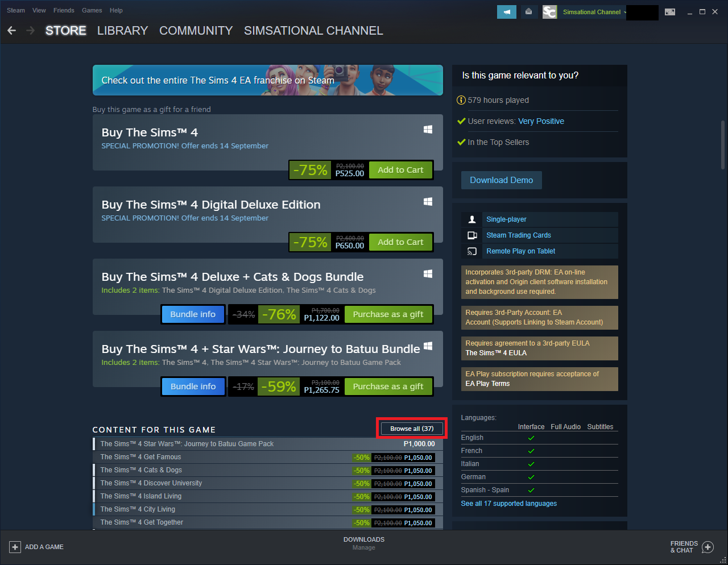Enter Big Picture mode
Viewport: 728px width, 565px height.
(670, 11)
